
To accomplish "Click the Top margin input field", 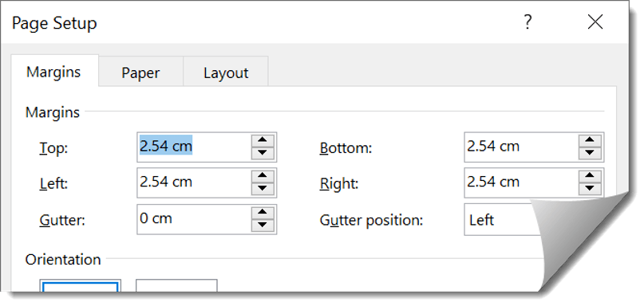I will click(x=194, y=147).
